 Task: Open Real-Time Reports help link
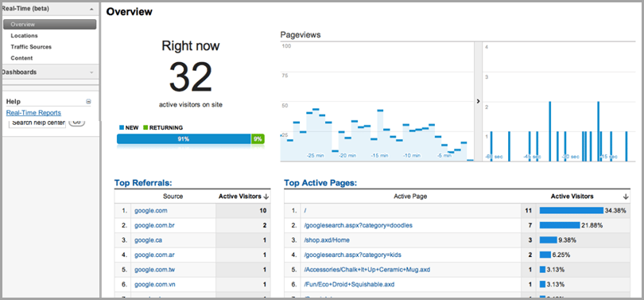tap(33, 113)
